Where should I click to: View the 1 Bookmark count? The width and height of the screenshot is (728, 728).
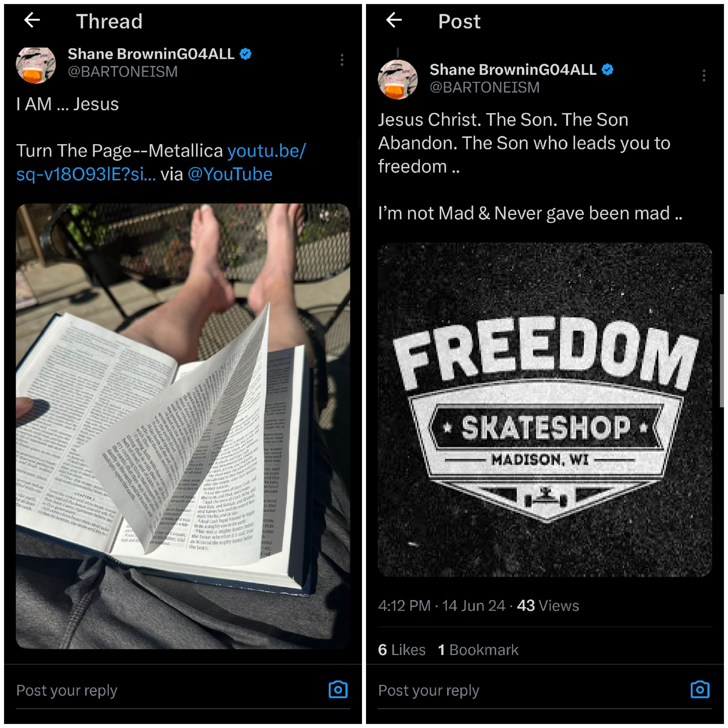478,650
